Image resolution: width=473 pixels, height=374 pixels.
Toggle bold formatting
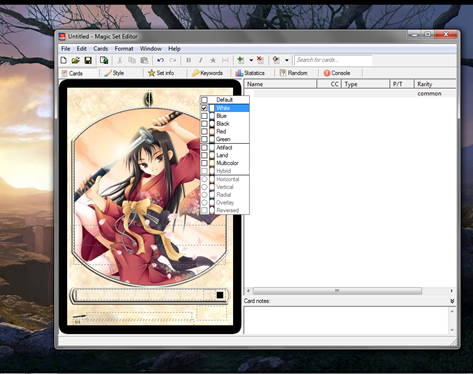coord(188,60)
